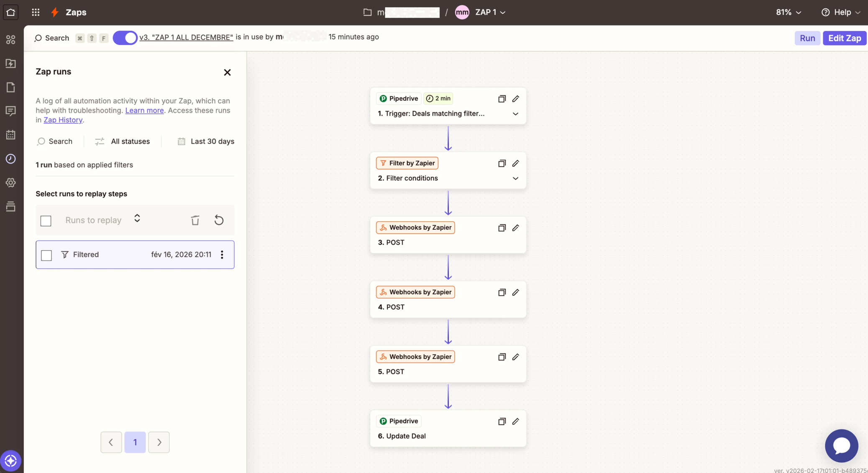Check the Filtered run checkbox
This screenshot has height=473, width=868.
46,255
